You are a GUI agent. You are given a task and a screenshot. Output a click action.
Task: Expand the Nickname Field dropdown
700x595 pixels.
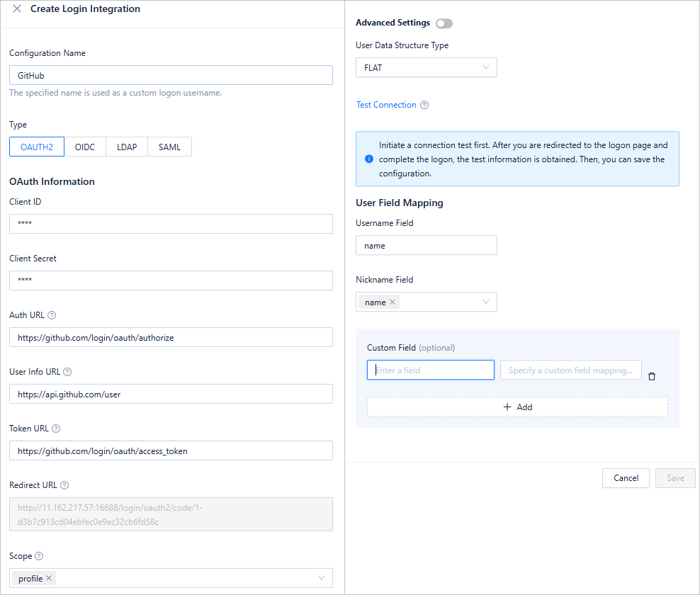(485, 302)
